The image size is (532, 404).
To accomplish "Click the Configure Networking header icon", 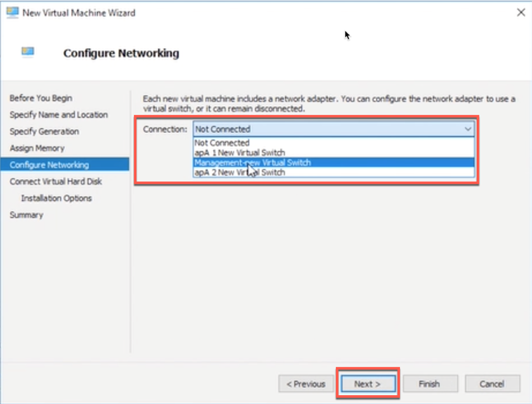I will [28, 51].
